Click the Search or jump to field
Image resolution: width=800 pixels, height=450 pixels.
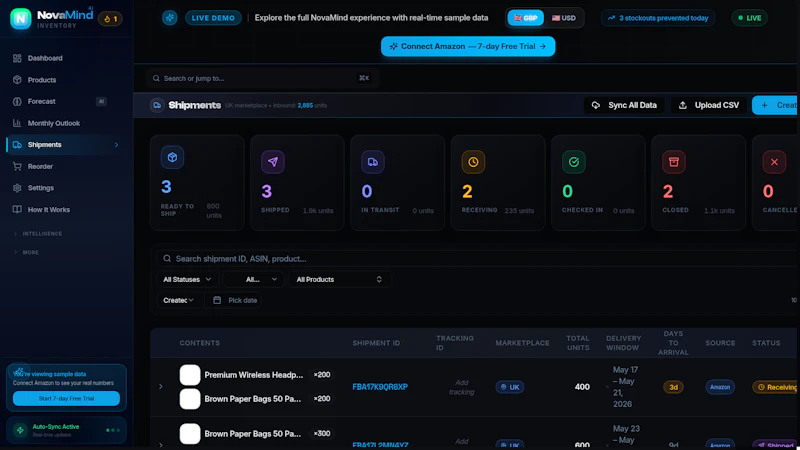pos(262,78)
